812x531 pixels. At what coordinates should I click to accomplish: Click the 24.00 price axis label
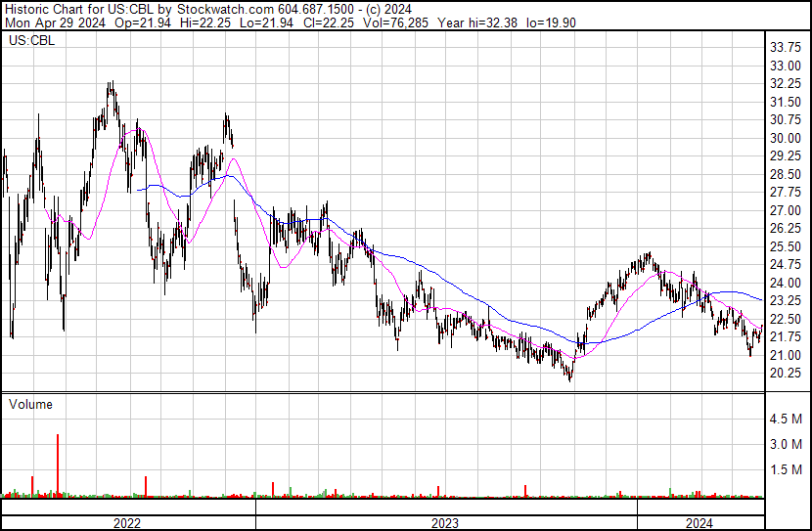pyautogui.click(x=786, y=283)
